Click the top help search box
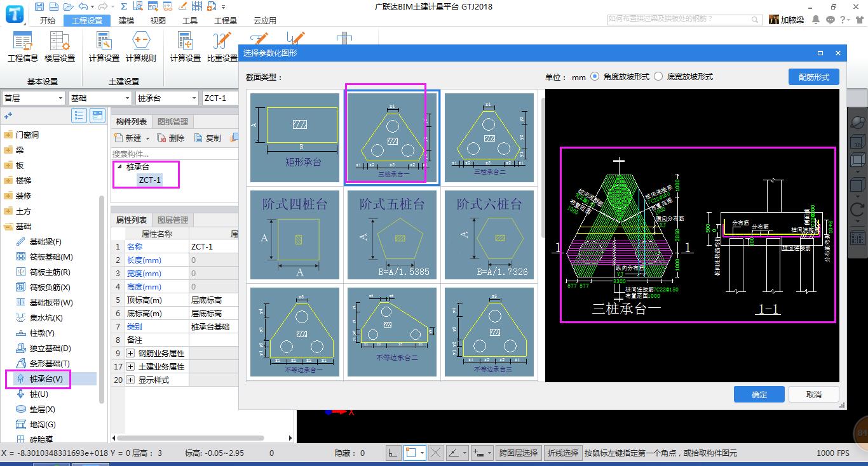The width and height of the screenshot is (868, 466). [685, 19]
